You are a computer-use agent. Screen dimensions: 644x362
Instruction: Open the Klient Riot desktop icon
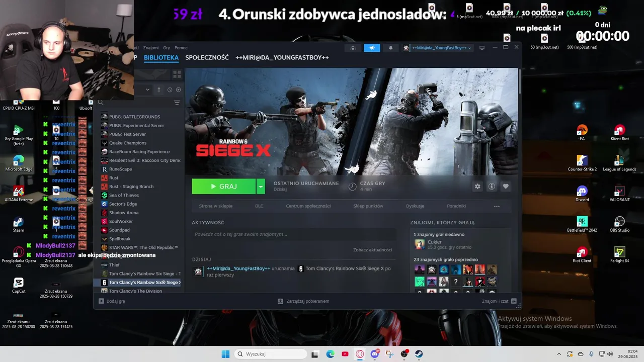[619, 132]
